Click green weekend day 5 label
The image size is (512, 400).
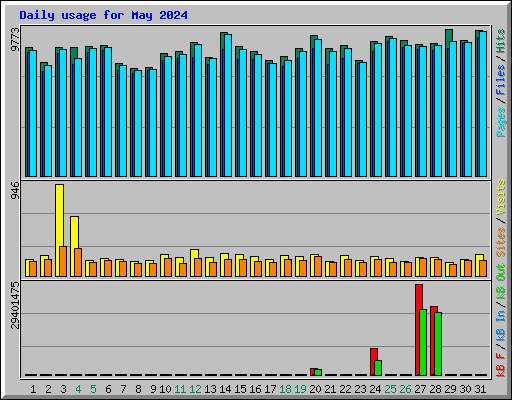[x=93, y=389]
